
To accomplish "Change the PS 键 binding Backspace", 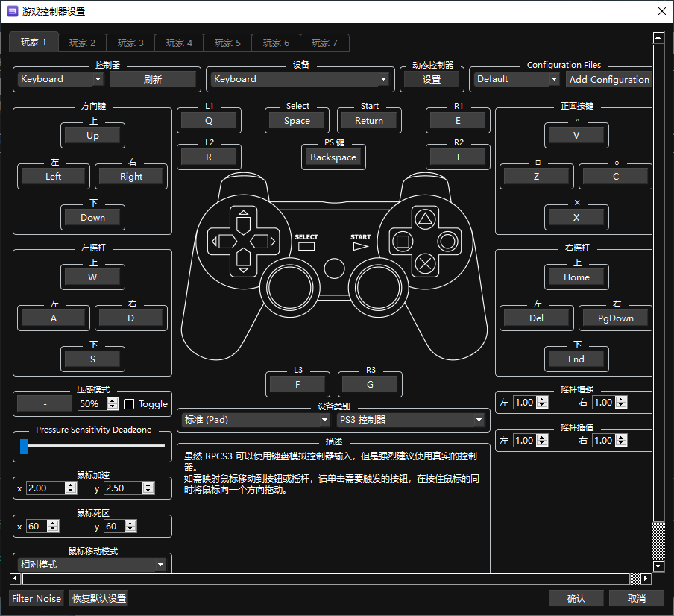I will pos(333,157).
